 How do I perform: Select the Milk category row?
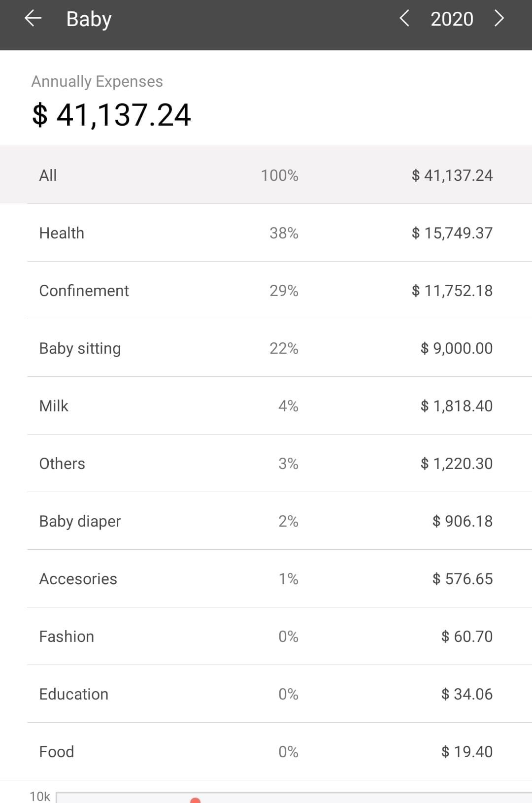click(x=266, y=405)
